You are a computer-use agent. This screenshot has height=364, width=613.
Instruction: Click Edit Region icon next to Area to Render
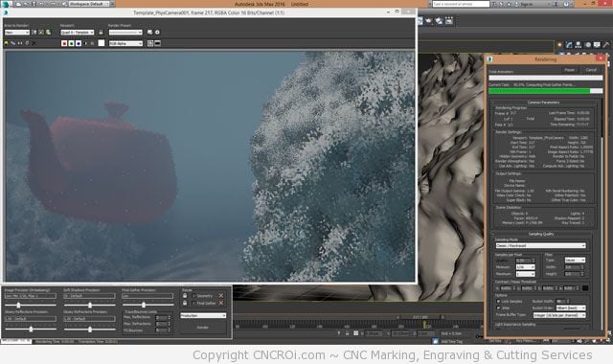34,33
